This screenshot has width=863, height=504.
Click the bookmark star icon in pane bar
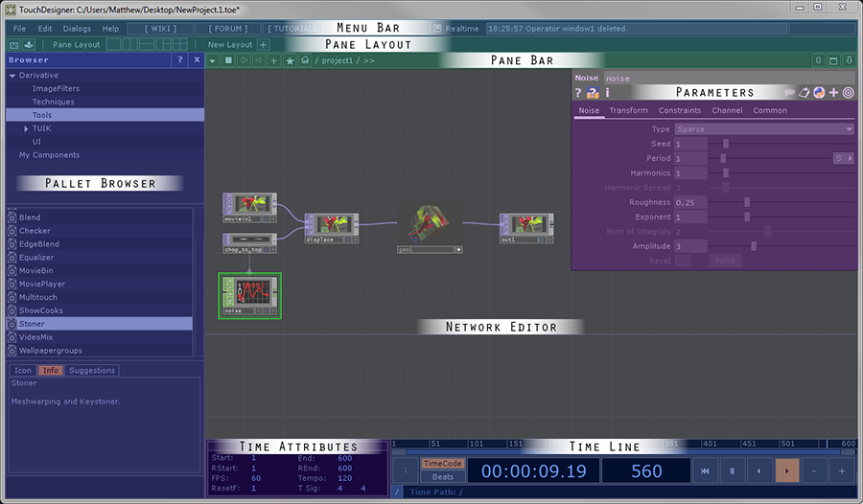290,60
